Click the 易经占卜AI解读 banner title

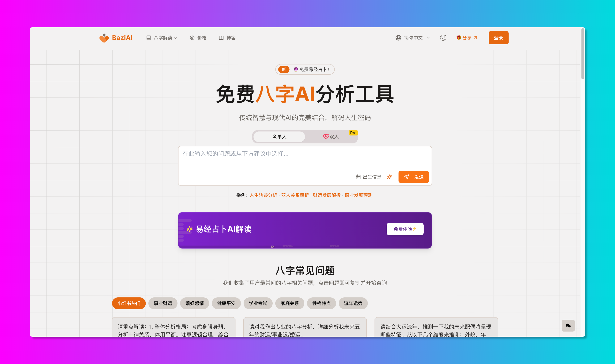pyautogui.click(x=223, y=229)
